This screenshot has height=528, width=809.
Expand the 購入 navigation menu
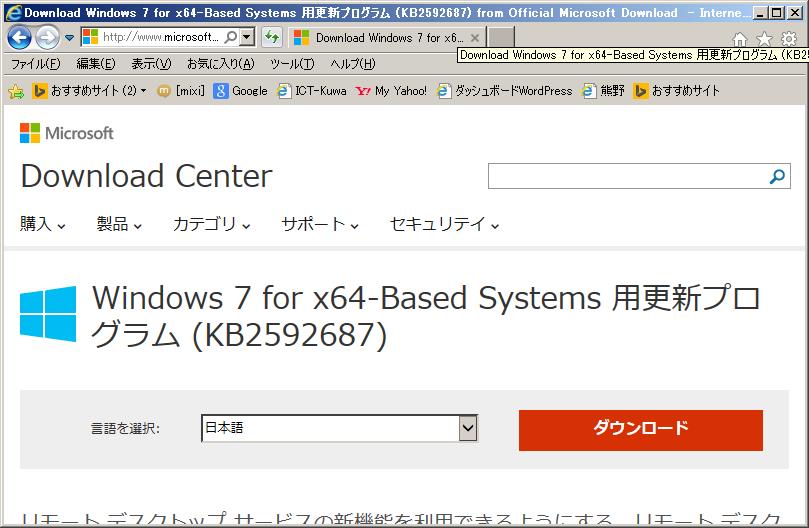coord(42,224)
